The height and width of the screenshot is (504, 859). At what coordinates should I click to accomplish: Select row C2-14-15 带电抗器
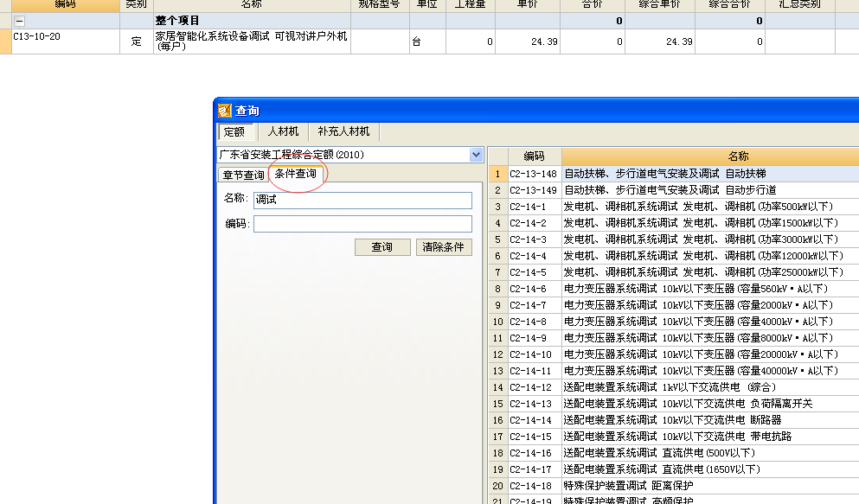674,437
